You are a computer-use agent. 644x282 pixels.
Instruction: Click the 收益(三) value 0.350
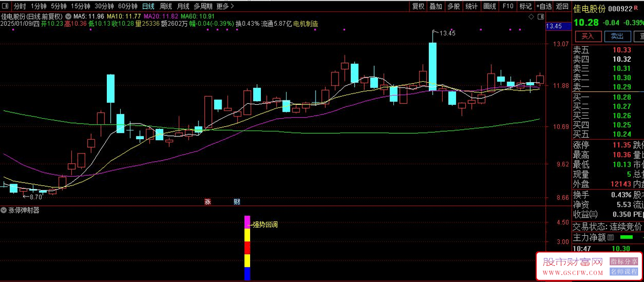pyautogui.click(x=621, y=214)
